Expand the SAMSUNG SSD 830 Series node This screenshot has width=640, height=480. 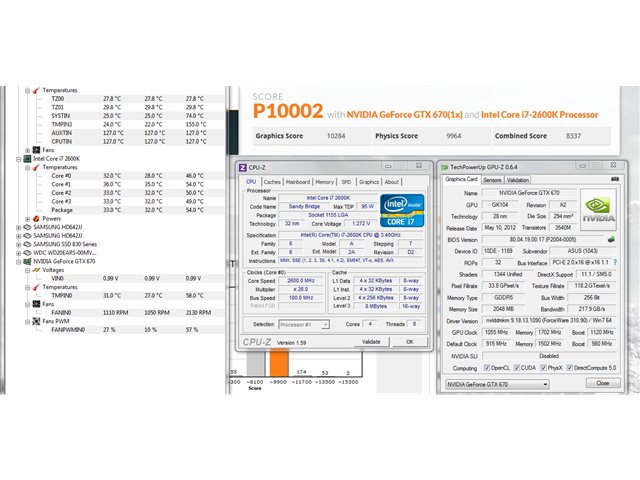click(18, 244)
